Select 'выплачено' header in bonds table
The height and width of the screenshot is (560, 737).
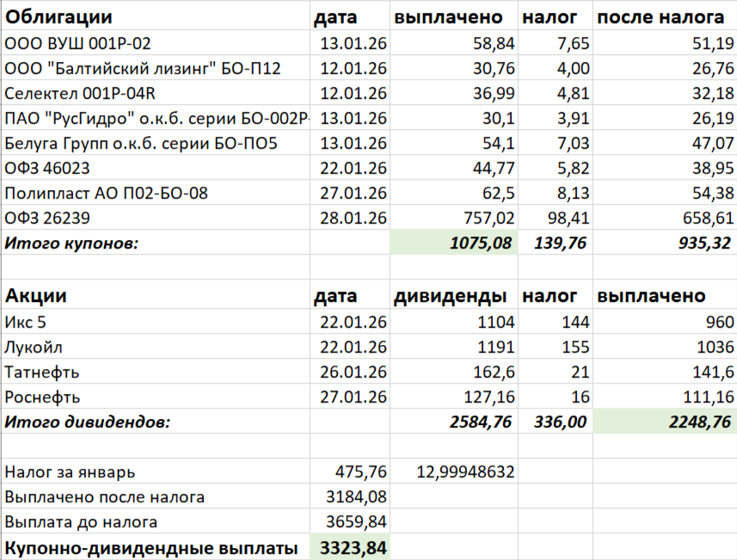point(454,17)
